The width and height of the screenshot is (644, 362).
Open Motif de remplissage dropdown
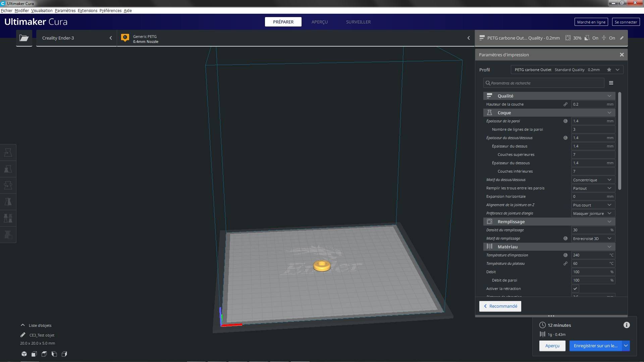pos(593,239)
